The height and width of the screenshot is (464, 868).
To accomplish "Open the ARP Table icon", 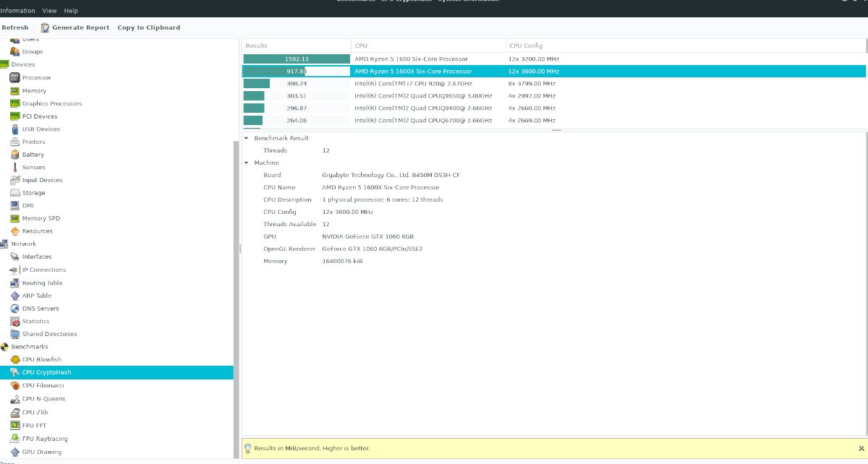I will click(15, 296).
